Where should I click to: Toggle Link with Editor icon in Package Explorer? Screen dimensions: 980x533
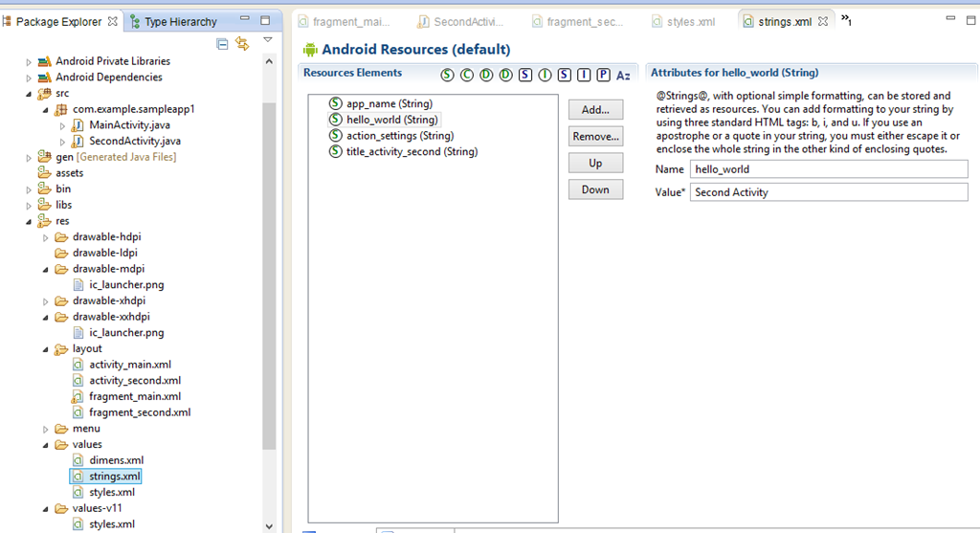(242, 43)
